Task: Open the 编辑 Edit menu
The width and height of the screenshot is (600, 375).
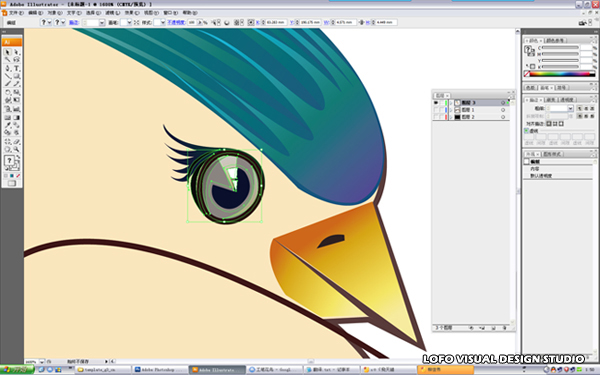Action: (36, 13)
